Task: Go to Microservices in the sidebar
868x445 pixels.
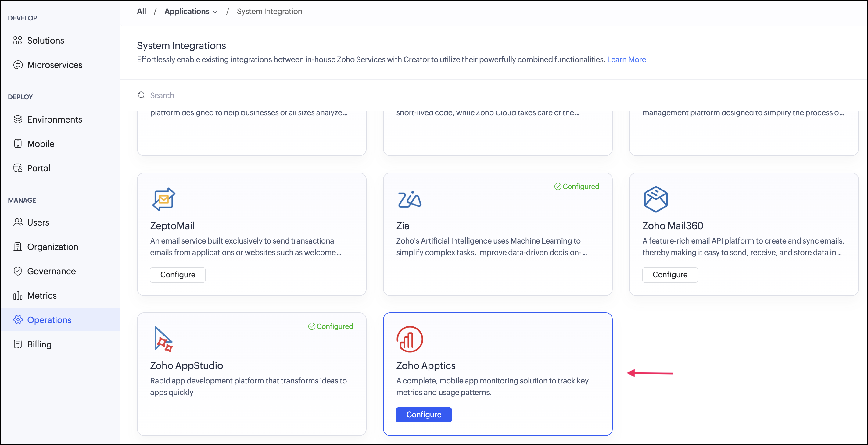Action: pos(55,65)
